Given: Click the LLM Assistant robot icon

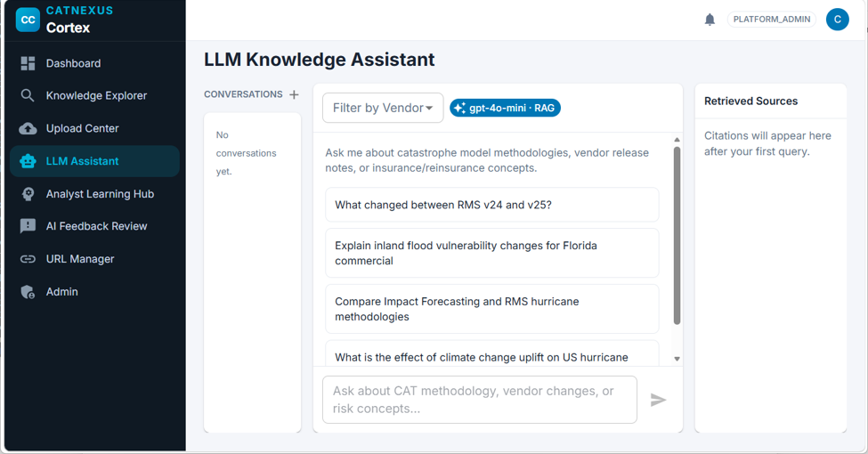Looking at the screenshot, I should click(28, 161).
